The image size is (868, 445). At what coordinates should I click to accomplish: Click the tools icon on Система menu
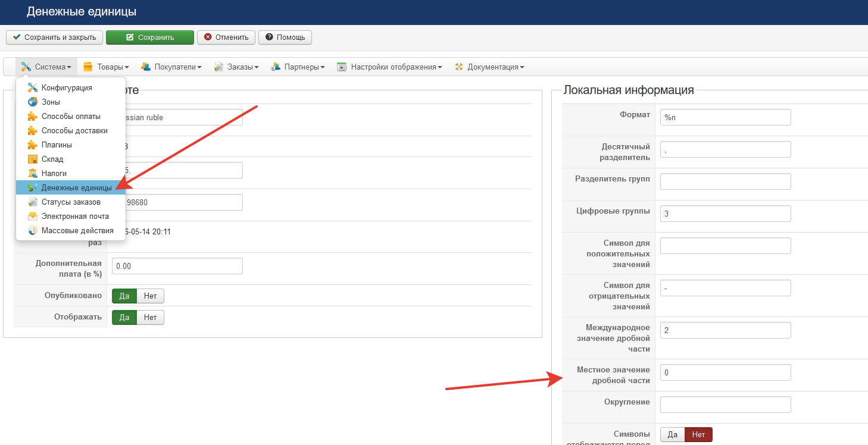pyautogui.click(x=26, y=67)
